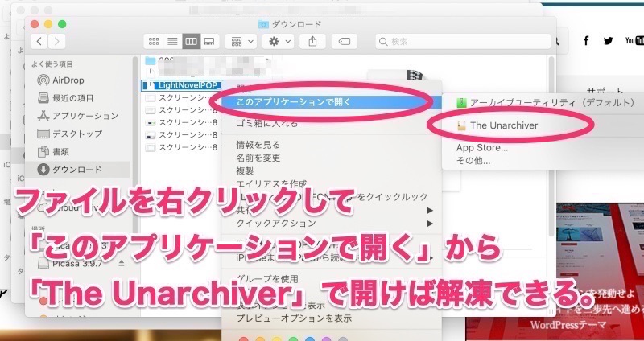
Task: Switch Finder to list view
Action: pos(172,42)
